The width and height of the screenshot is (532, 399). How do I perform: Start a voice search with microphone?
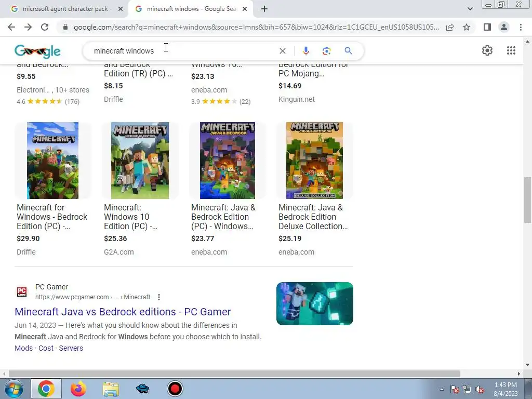(305, 51)
